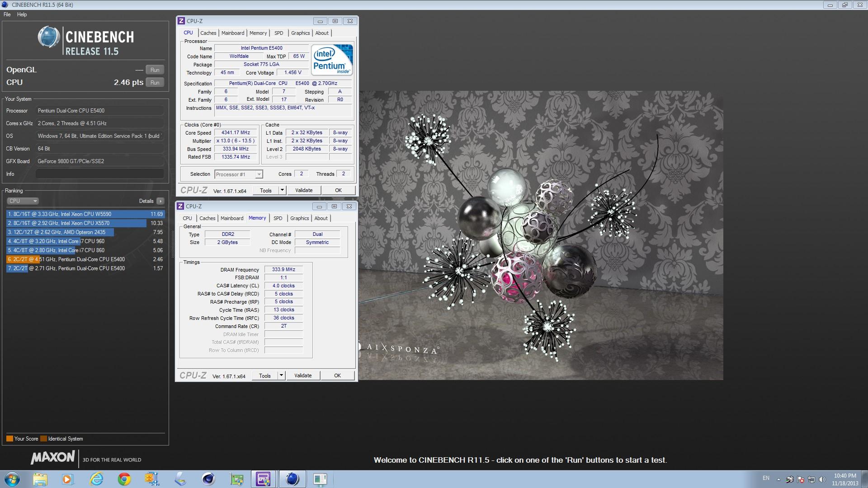Click the Your Score orange legend square
This screenshot has width=868, height=488.
[x=9, y=439]
